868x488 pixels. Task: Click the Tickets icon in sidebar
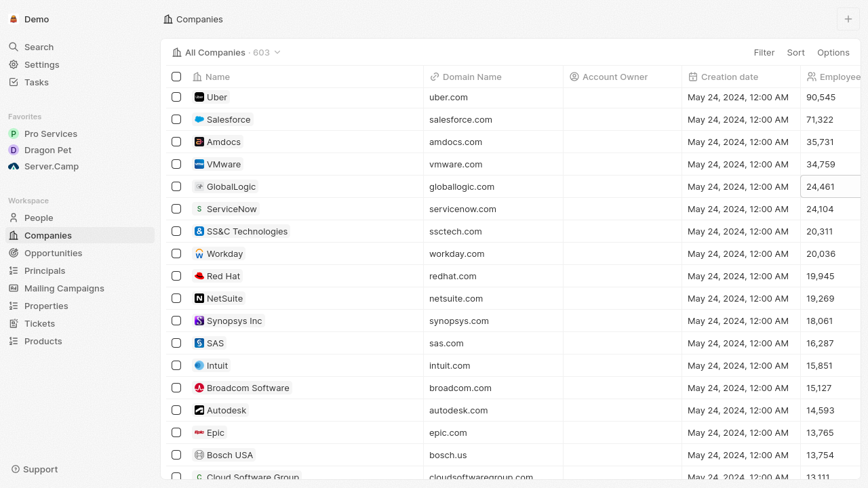click(x=14, y=323)
